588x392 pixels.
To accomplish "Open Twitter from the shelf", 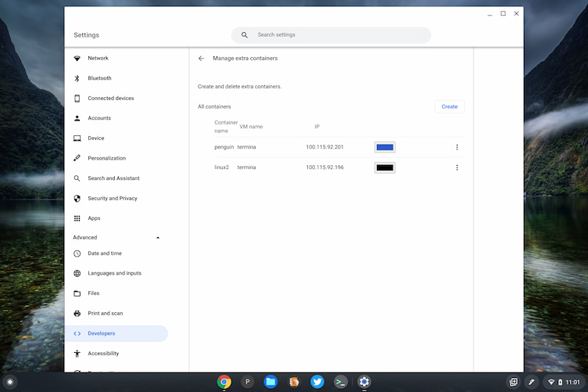I will pyautogui.click(x=317, y=382).
